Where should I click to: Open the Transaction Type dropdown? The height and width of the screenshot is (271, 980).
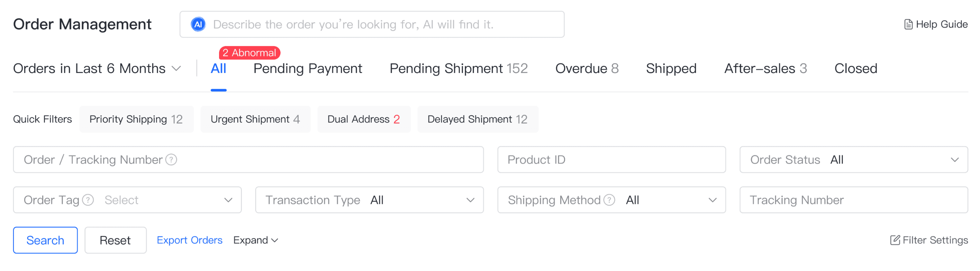point(369,200)
